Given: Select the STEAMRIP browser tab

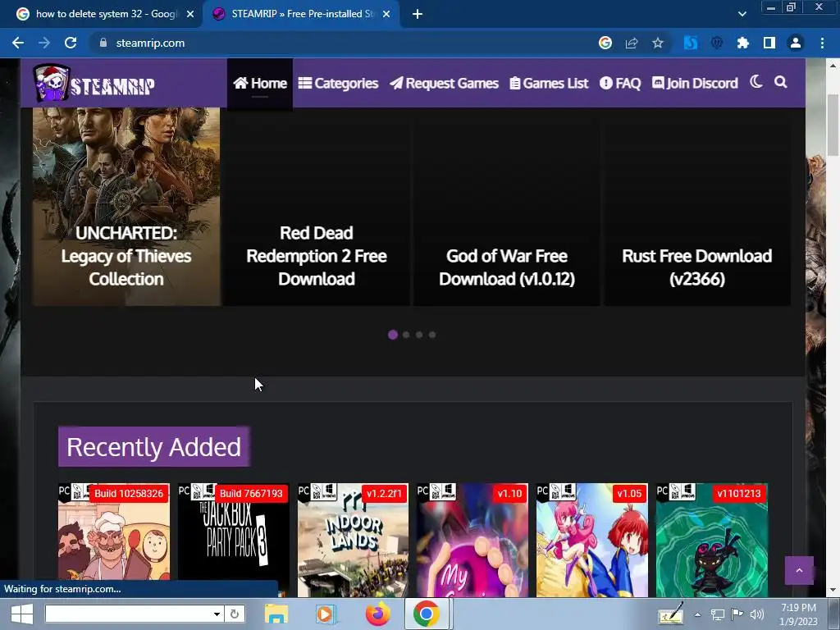Looking at the screenshot, I should point(303,14).
